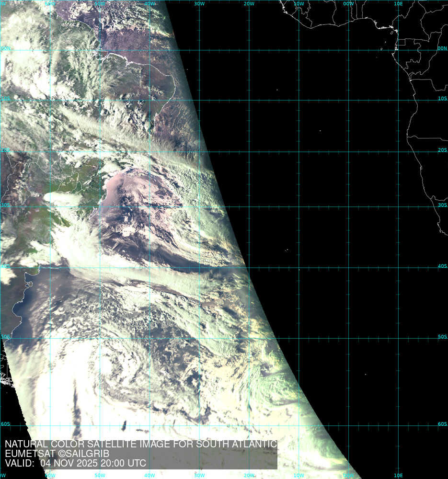Viewport: 448px width, 479px height.
Task: Click the 'EUMETSAT ©SAILGRIB' copyright text
Action: pyautogui.click(x=57, y=454)
